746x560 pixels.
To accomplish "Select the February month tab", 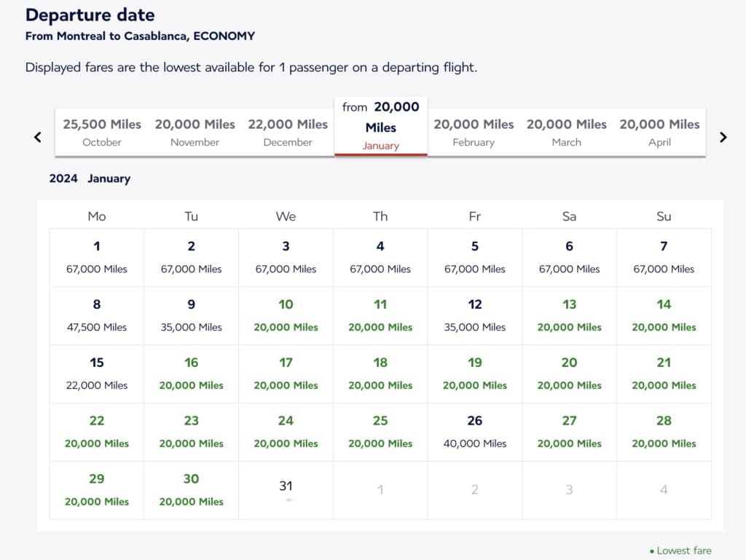I will 474,132.
